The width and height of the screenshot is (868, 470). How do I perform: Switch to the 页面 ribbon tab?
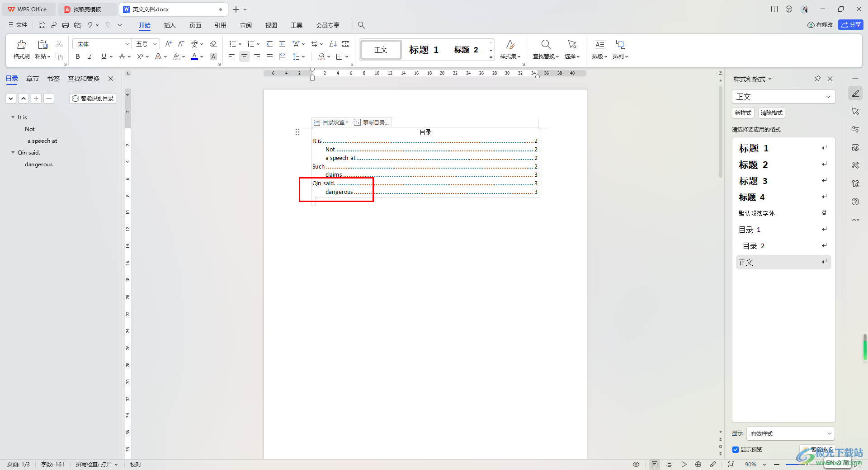[x=195, y=25]
